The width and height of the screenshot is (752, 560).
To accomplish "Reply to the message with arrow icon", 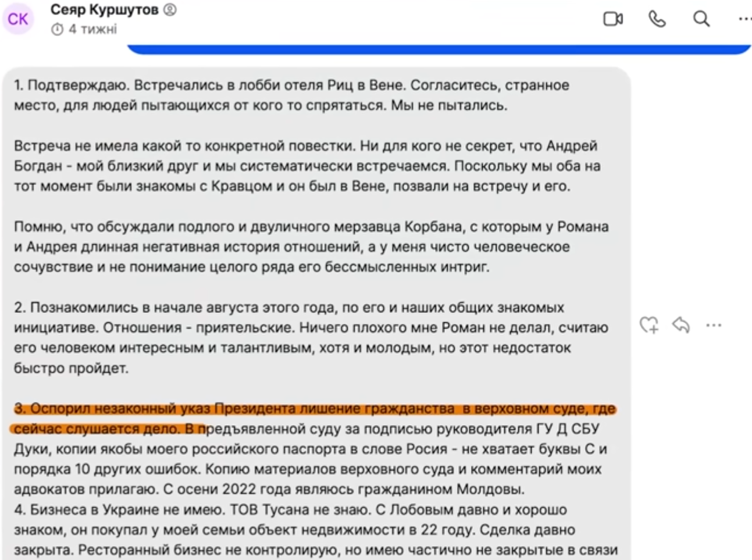I will [681, 325].
